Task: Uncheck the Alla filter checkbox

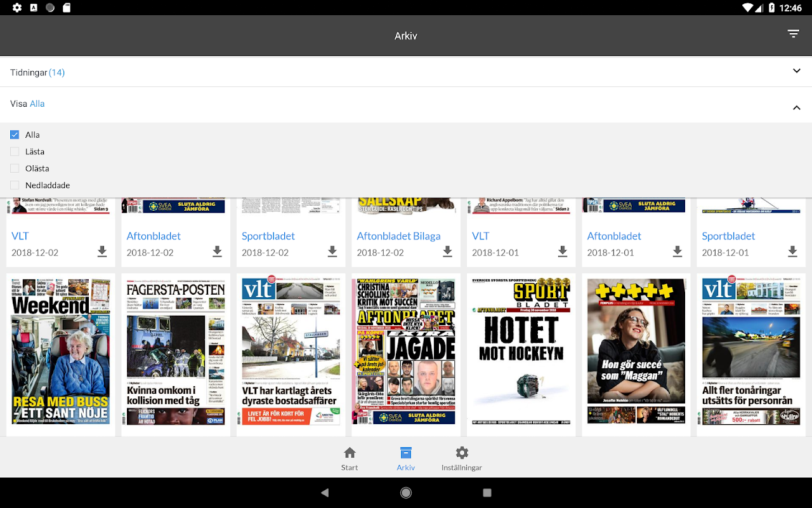Action: click(x=15, y=135)
